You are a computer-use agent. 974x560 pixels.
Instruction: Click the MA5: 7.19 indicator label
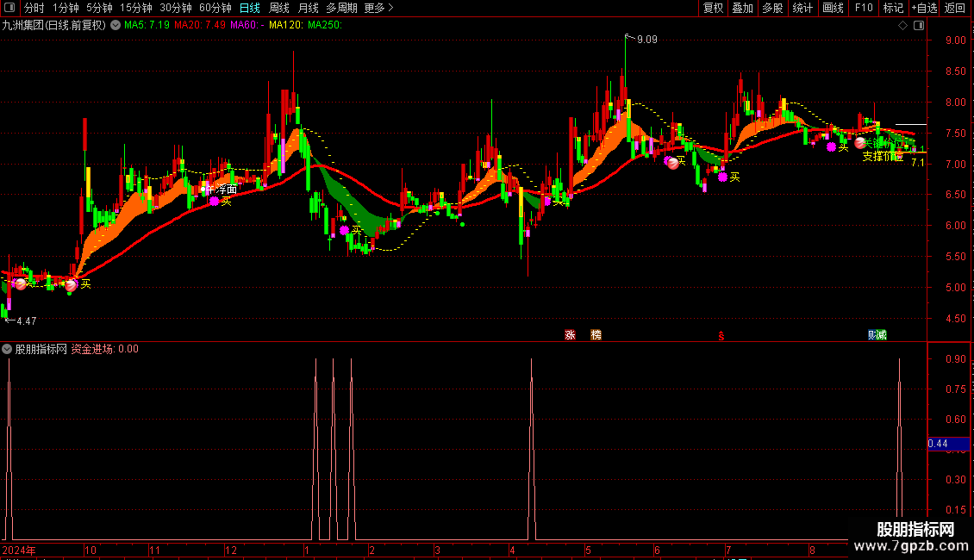[147, 25]
